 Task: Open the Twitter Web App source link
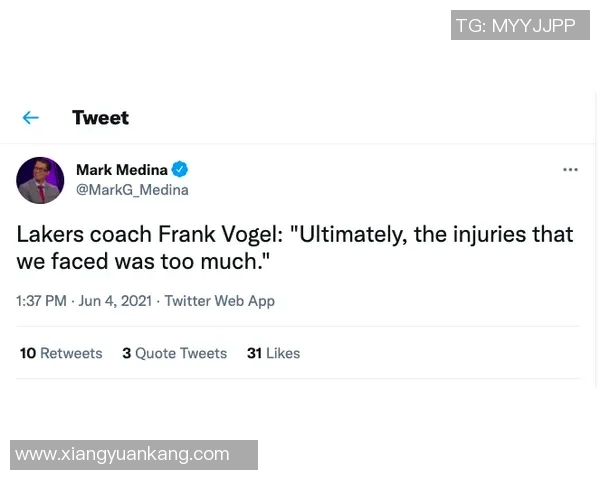(219, 301)
